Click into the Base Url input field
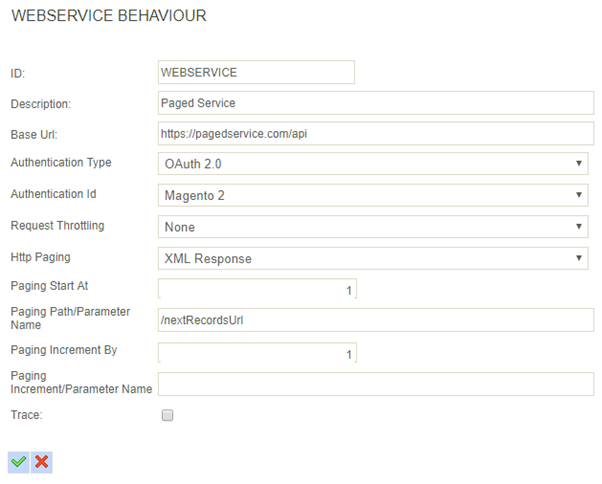602x484 pixels. (x=376, y=133)
